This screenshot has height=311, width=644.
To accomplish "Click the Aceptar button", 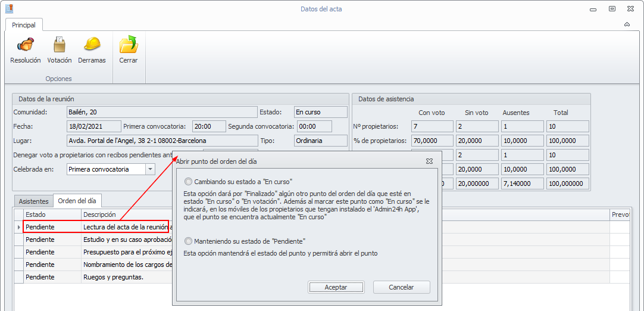I will pyautogui.click(x=336, y=287).
